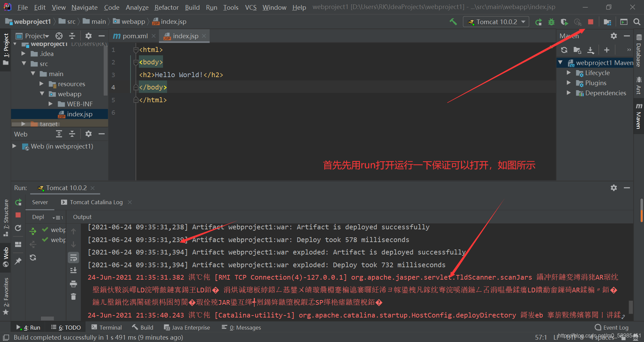Image resolution: width=644 pixels, height=342 pixels.
Task: Toggle Soft-Wrap icon beside Output
Action: [73, 258]
